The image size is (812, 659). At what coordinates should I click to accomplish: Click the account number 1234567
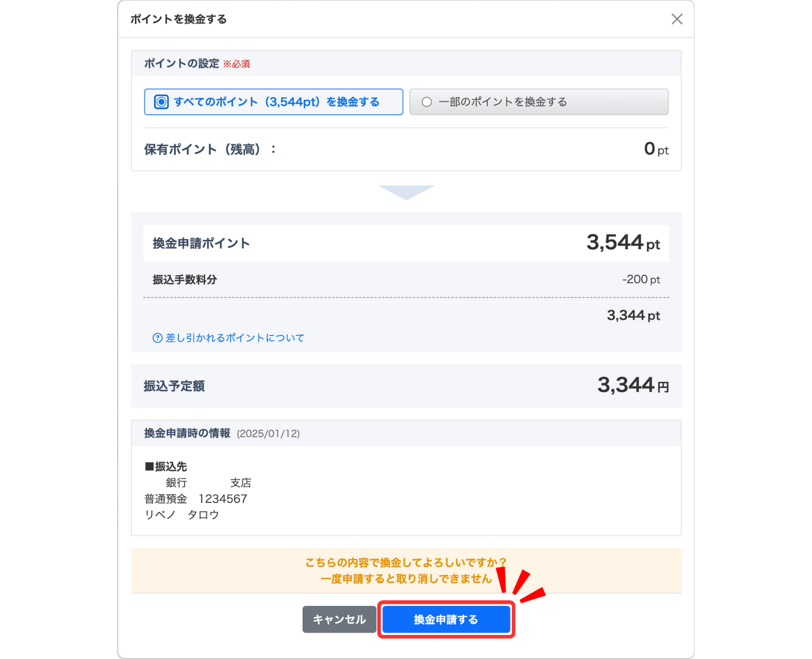click(x=223, y=499)
